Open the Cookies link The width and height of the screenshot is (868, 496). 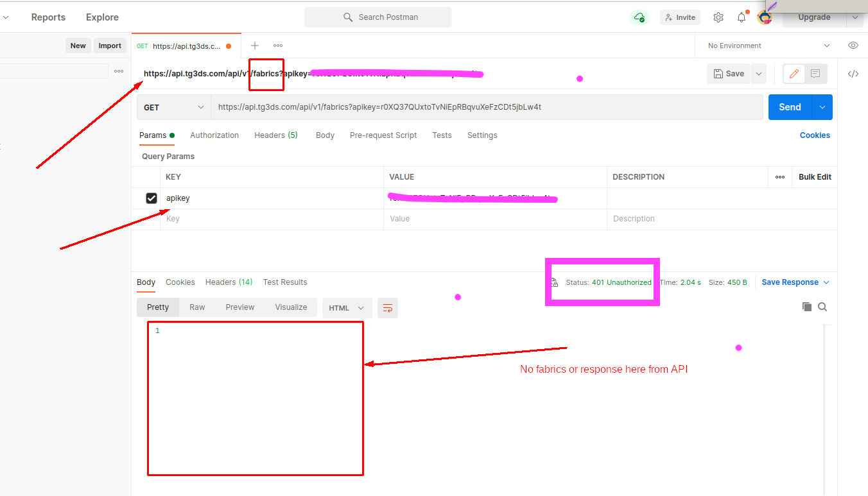coord(815,135)
